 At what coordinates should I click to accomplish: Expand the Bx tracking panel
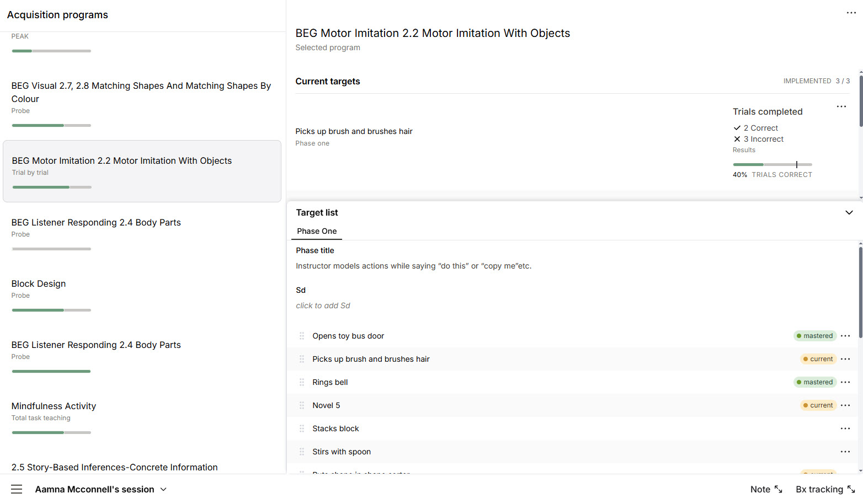coord(825,489)
